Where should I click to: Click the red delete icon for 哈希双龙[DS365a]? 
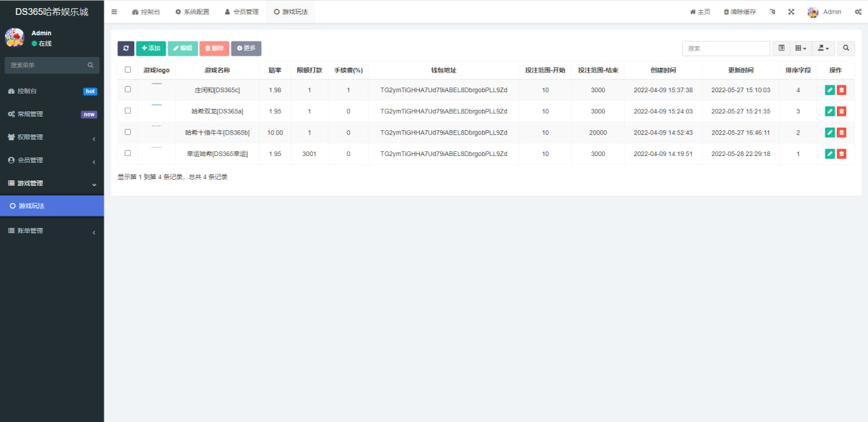(x=842, y=111)
